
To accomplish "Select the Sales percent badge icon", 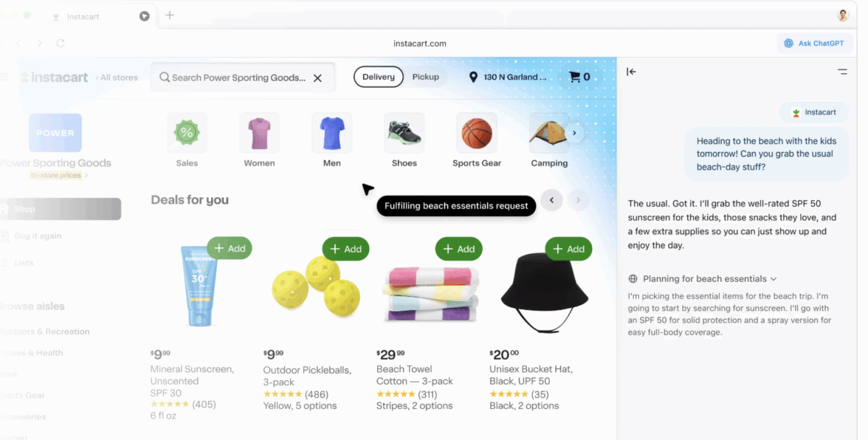I will [187, 132].
